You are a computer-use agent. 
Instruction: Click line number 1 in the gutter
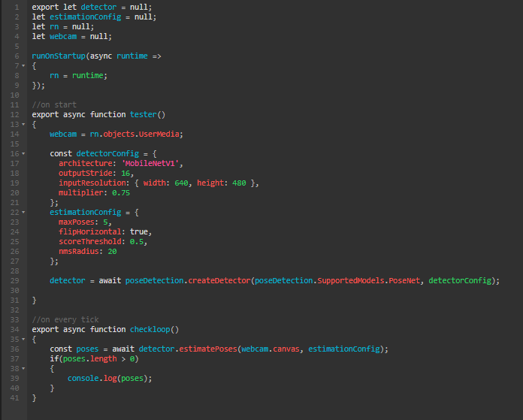[x=17, y=7]
